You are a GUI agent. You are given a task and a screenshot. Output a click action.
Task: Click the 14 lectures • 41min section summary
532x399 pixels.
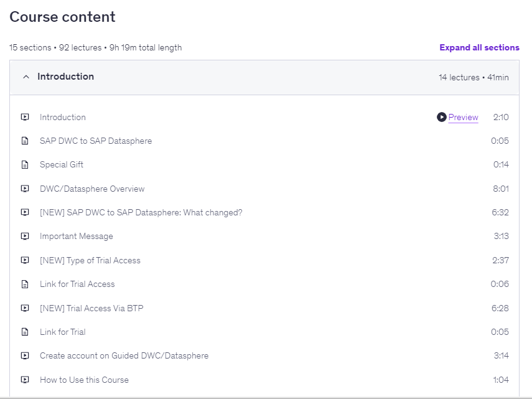pos(473,78)
